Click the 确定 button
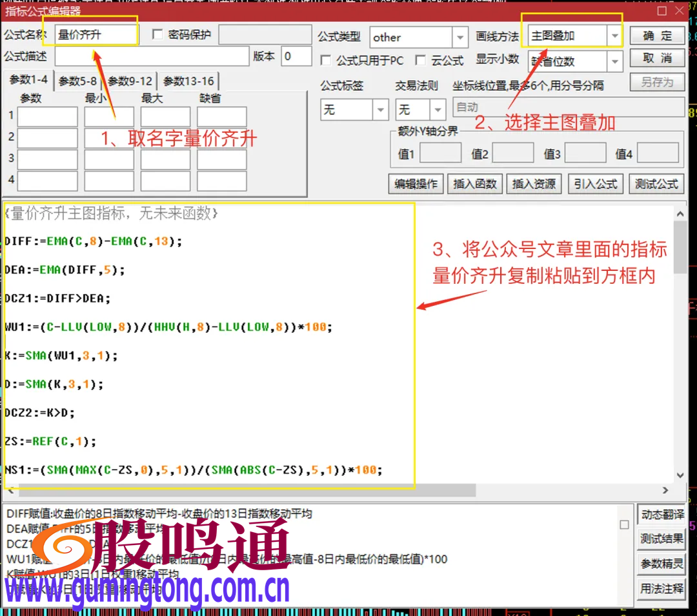The width and height of the screenshot is (697, 616). click(x=656, y=35)
